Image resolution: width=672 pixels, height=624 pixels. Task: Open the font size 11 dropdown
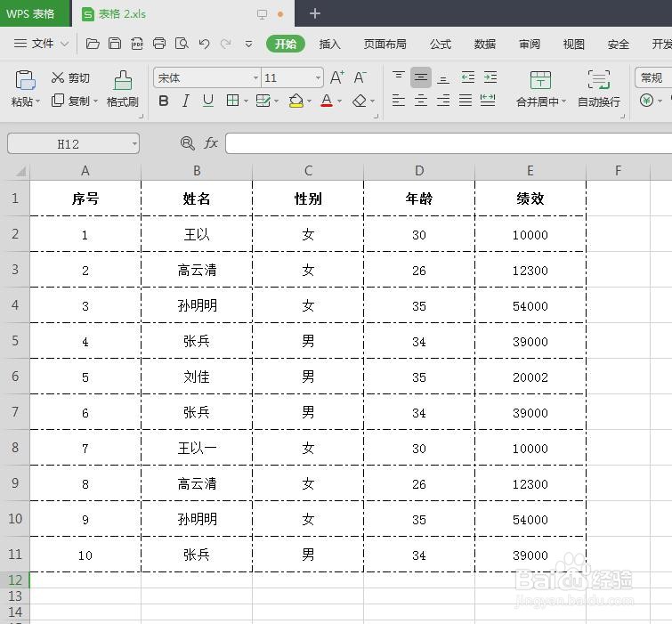click(x=318, y=77)
